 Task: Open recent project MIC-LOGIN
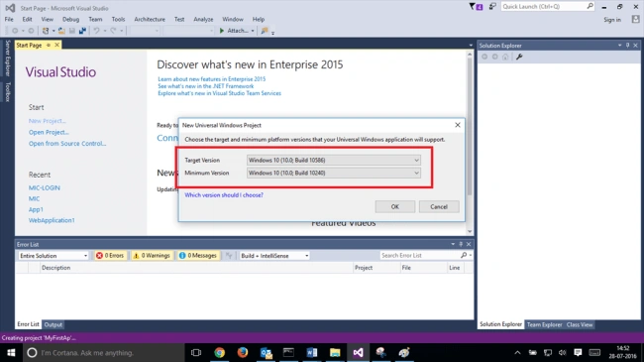pos(45,187)
